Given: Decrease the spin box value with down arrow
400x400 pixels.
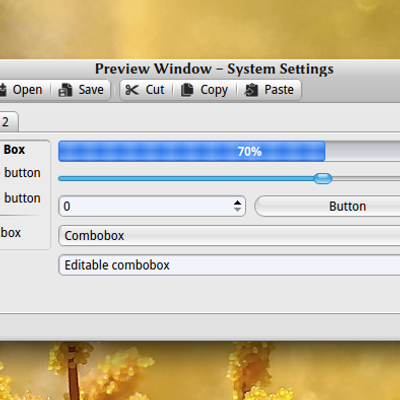Looking at the screenshot, I should (237, 209).
